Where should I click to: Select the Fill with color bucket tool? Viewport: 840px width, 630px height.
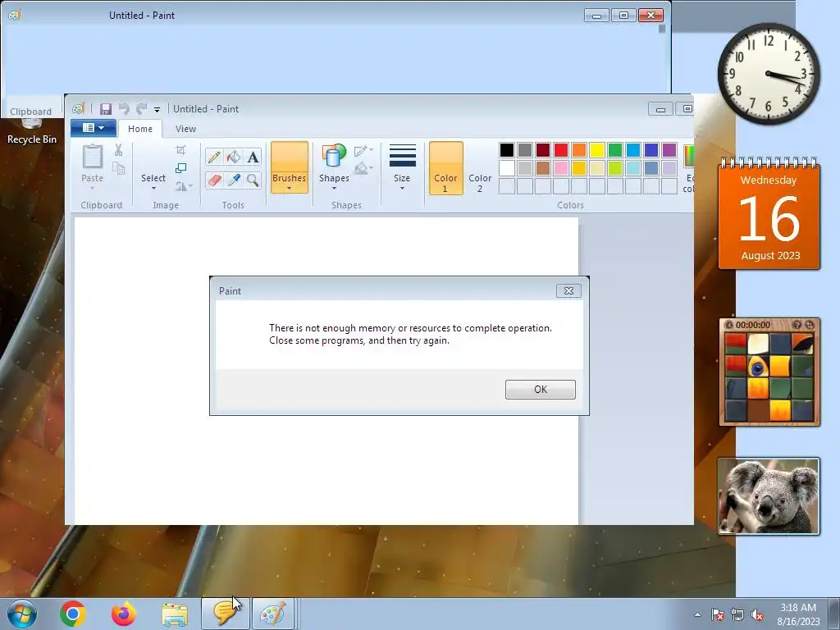(x=234, y=157)
